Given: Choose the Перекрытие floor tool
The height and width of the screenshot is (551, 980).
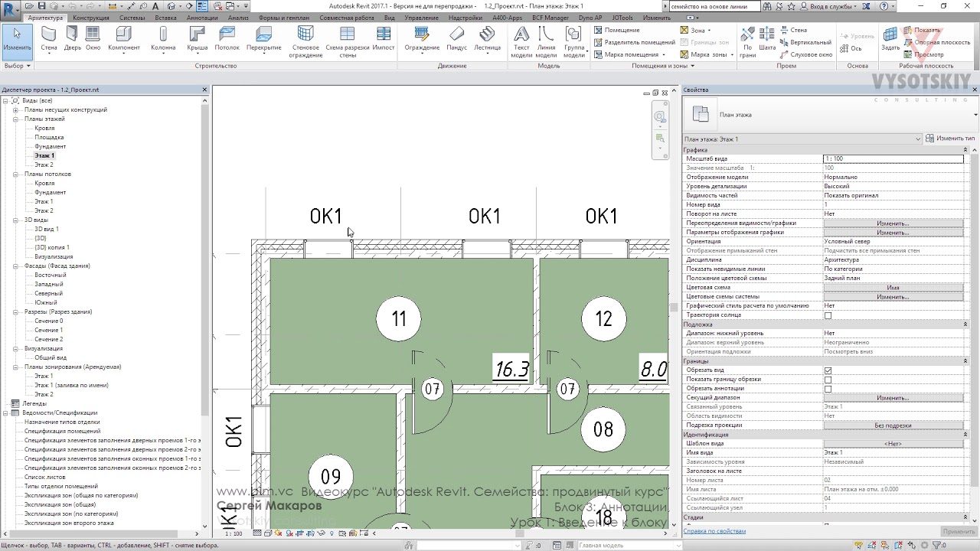Looking at the screenshot, I should (264, 40).
